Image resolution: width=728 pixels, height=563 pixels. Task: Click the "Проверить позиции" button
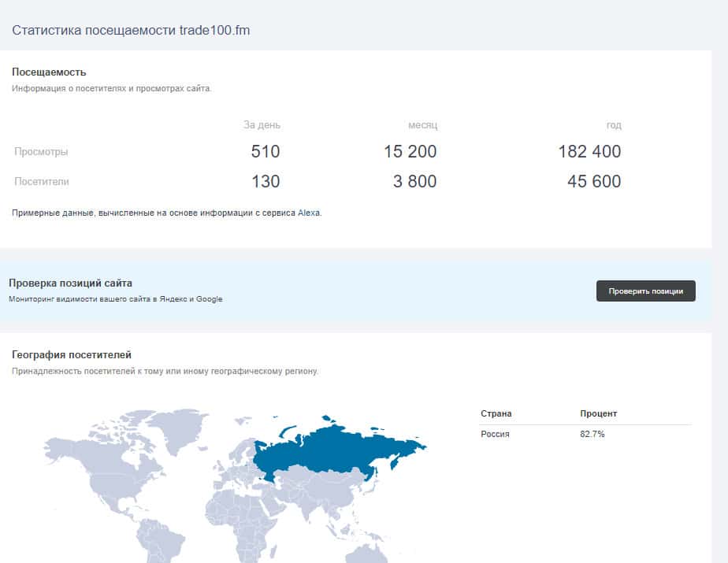(x=645, y=291)
